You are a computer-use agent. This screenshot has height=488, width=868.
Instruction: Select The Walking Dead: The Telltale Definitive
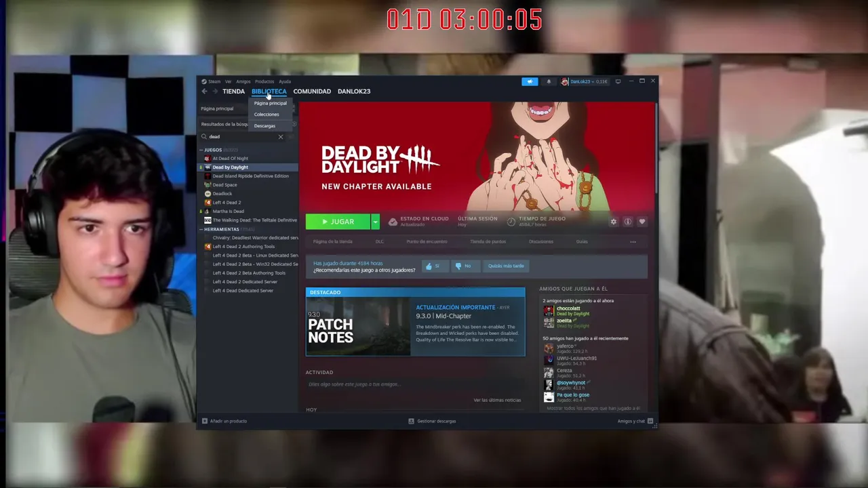tap(254, 220)
